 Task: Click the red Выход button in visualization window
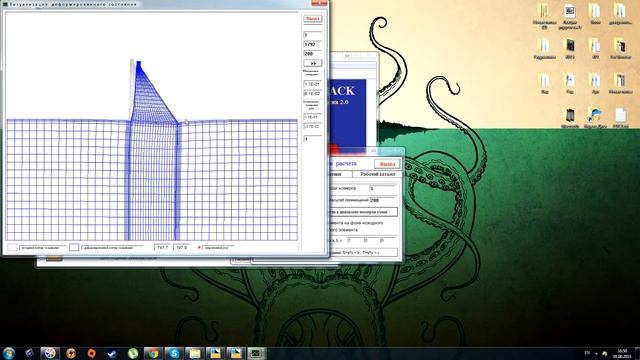(x=313, y=19)
